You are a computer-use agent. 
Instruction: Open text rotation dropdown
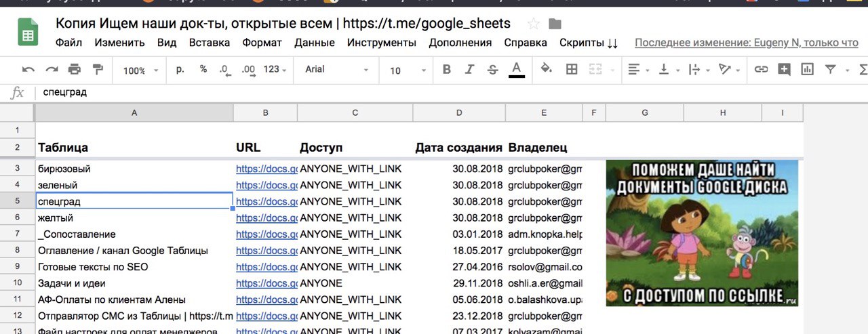tap(729, 69)
